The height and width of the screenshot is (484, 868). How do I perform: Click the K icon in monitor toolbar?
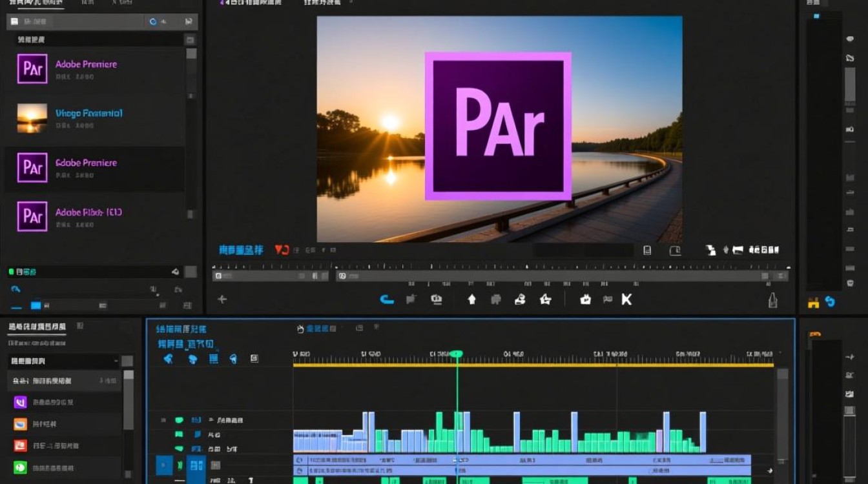(x=626, y=299)
